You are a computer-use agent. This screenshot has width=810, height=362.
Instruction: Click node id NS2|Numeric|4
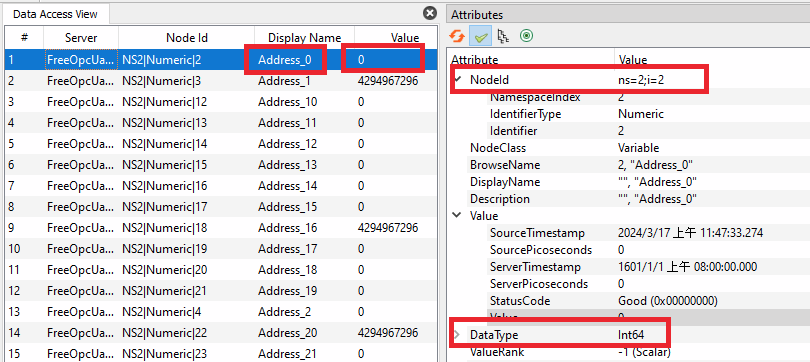(161, 311)
